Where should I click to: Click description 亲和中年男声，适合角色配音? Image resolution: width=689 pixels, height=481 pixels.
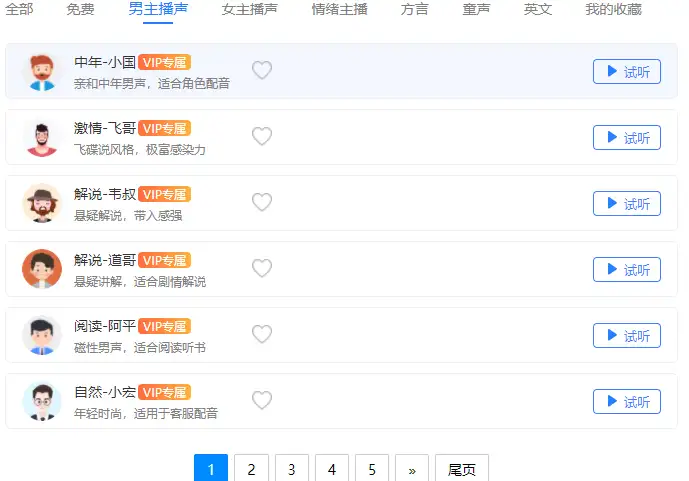tap(152, 83)
